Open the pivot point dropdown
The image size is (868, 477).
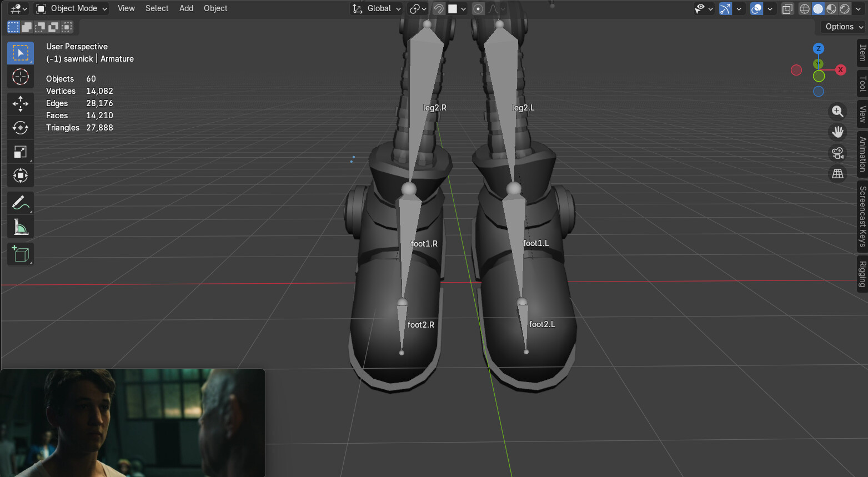(x=418, y=8)
